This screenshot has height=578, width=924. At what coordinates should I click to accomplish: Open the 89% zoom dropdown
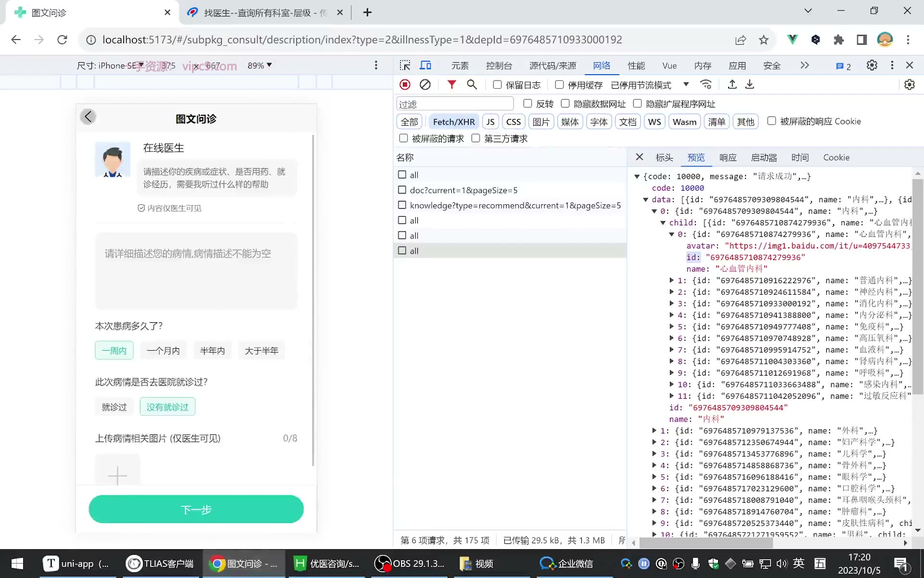tap(260, 66)
